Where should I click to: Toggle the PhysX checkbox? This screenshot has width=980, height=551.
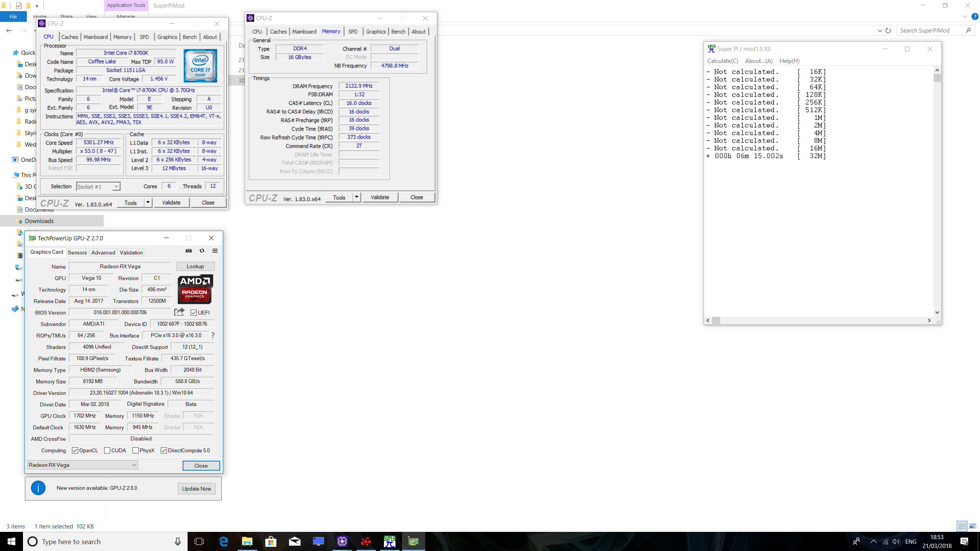tap(136, 450)
